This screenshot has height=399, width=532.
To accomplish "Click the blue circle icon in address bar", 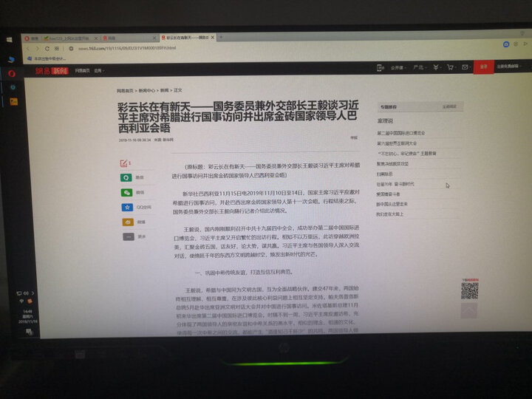I will tap(506, 44).
